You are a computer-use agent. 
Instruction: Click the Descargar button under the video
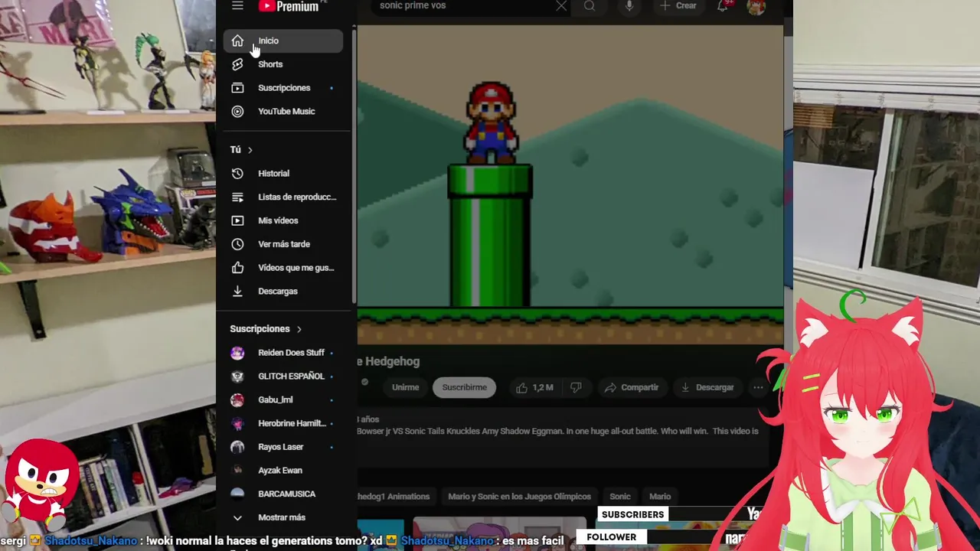[707, 388]
